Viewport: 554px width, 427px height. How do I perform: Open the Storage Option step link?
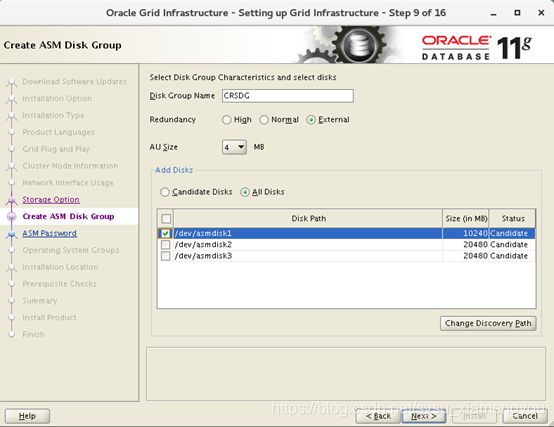(51, 200)
